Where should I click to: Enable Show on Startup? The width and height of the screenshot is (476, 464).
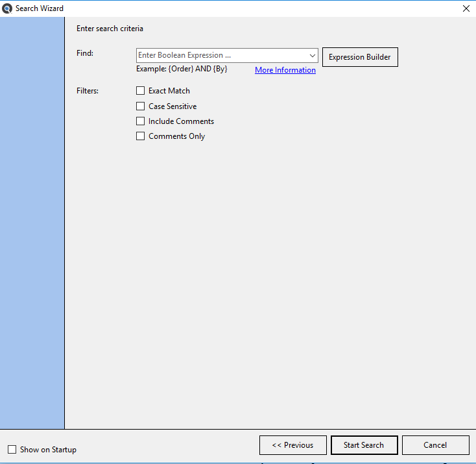[12, 449]
